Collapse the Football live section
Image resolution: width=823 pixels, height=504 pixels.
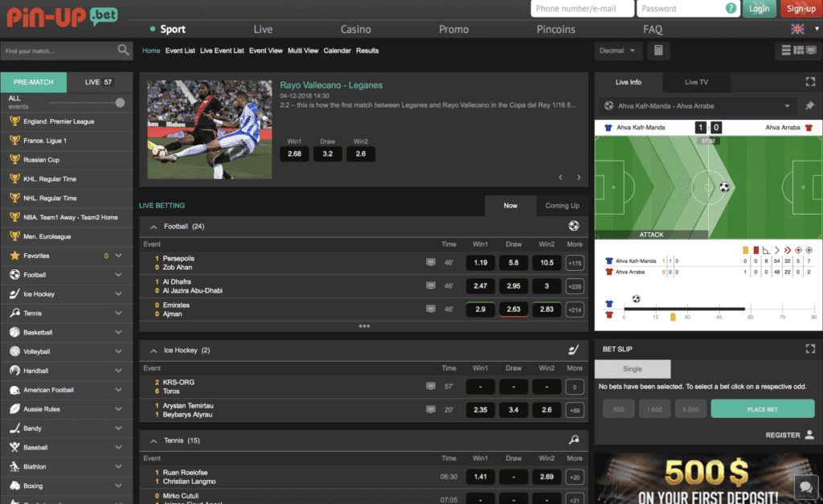pos(154,227)
